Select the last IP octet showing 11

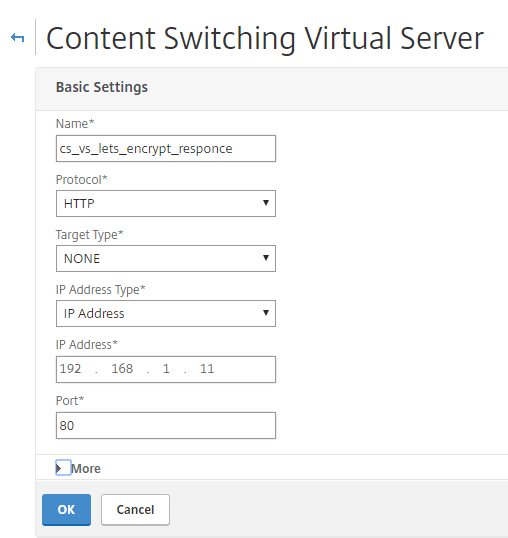coord(207,369)
